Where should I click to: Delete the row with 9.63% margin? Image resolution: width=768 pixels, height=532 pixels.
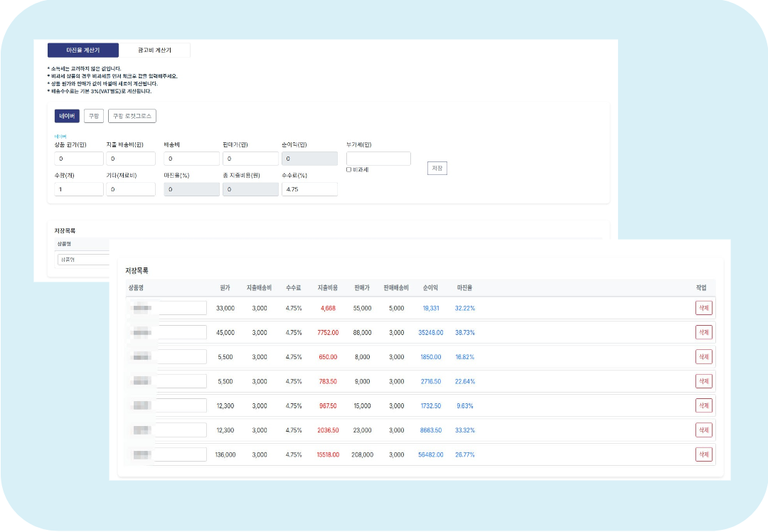(x=703, y=405)
